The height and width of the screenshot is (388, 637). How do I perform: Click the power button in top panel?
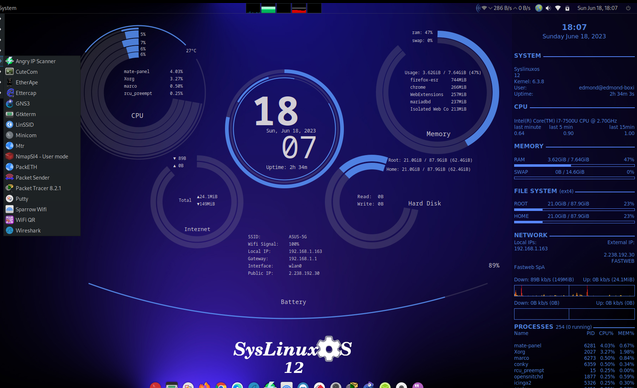tap(628, 8)
